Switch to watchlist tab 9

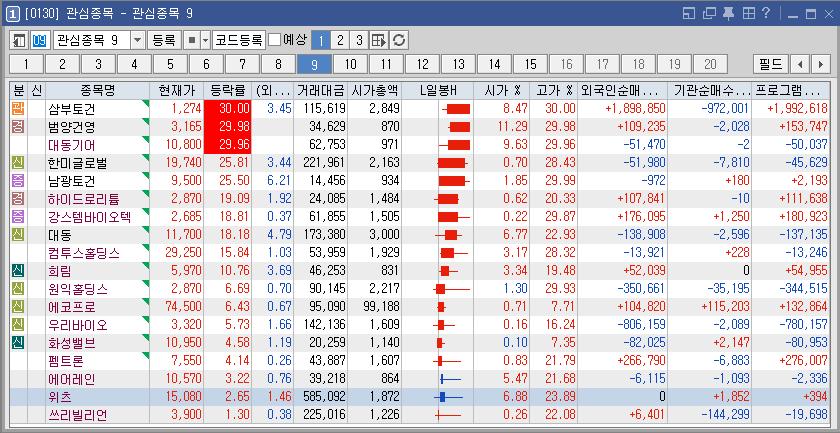click(x=314, y=65)
